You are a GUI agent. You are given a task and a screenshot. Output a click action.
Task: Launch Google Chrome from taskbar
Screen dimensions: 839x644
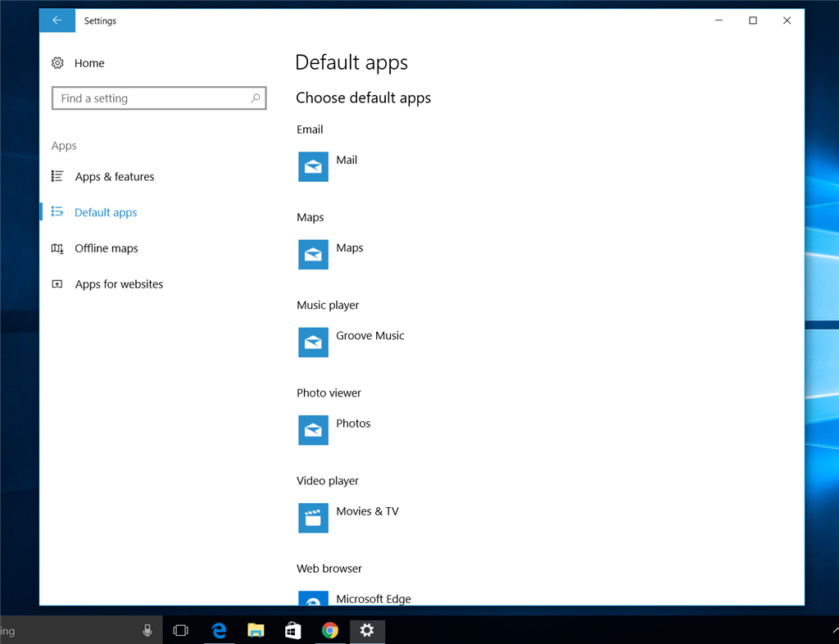[329, 631]
